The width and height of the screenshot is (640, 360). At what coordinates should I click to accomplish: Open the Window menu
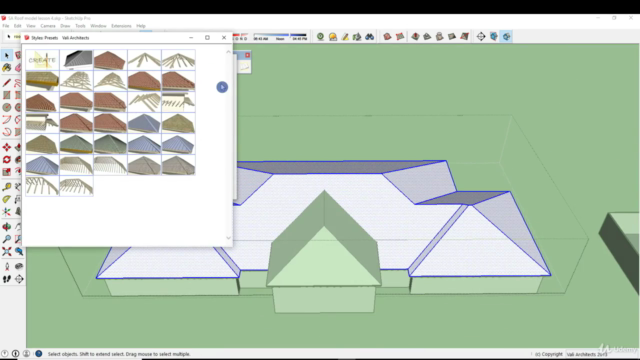[x=98, y=26]
